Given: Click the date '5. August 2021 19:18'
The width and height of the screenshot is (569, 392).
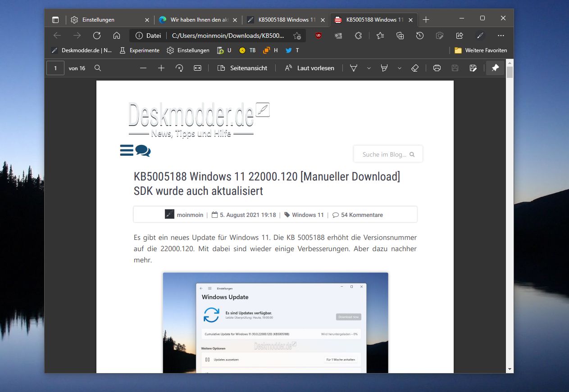Looking at the screenshot, I should pos(248,215).
